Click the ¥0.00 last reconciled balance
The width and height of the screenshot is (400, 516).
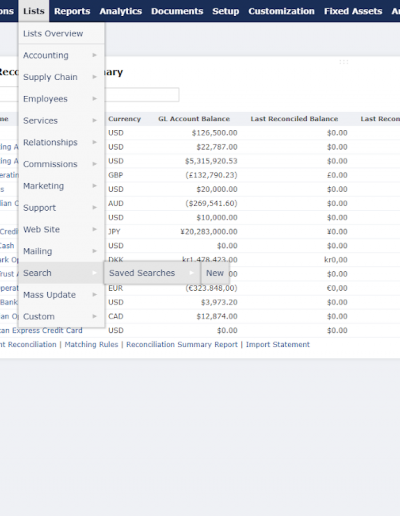pyautogui.click(x=337, y=231)
